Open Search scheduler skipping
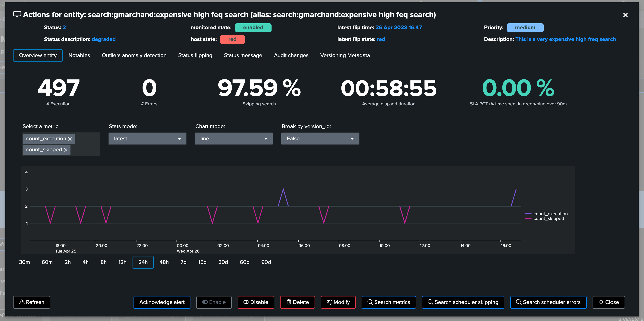The image size is (644, 321). [463, 302]
